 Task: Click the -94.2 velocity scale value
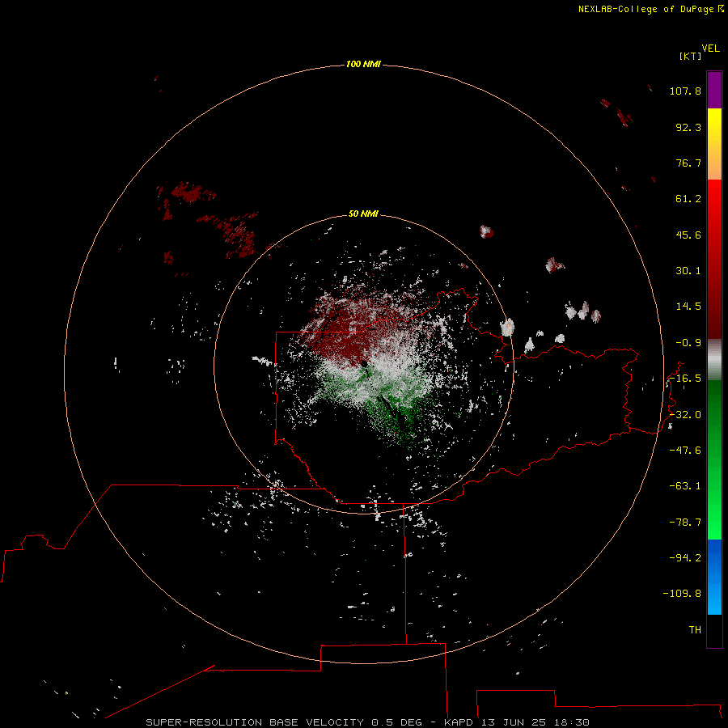685,558
